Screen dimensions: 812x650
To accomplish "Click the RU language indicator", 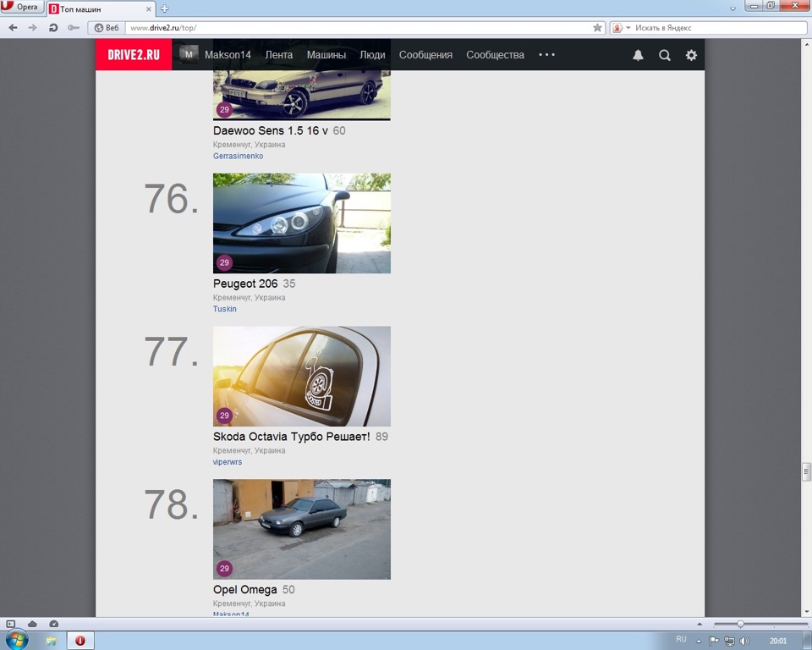I will [681, 640].
